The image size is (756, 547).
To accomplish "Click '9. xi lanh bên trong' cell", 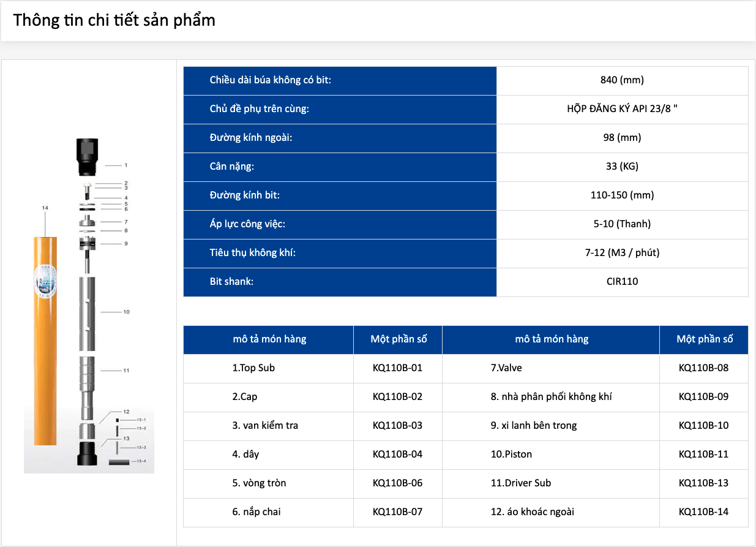I will click(x=551, y=426).
